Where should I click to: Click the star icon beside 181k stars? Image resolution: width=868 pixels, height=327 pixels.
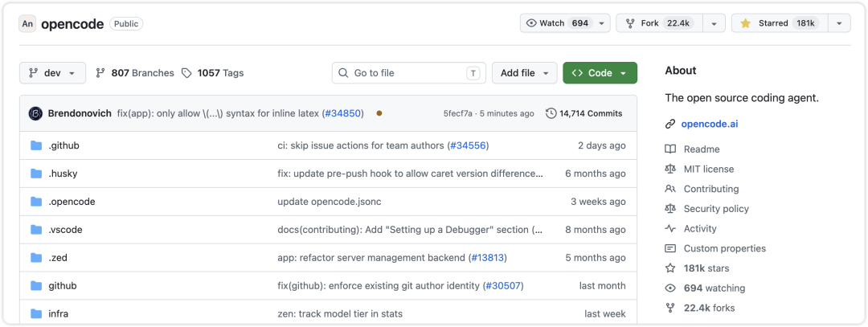(670, 268)
